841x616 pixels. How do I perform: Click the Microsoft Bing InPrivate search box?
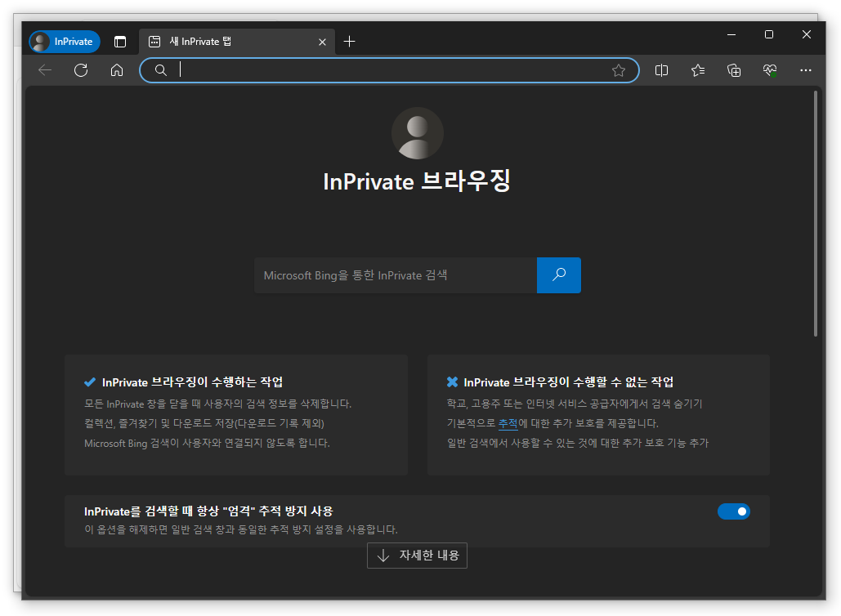(x=396, y=275)
